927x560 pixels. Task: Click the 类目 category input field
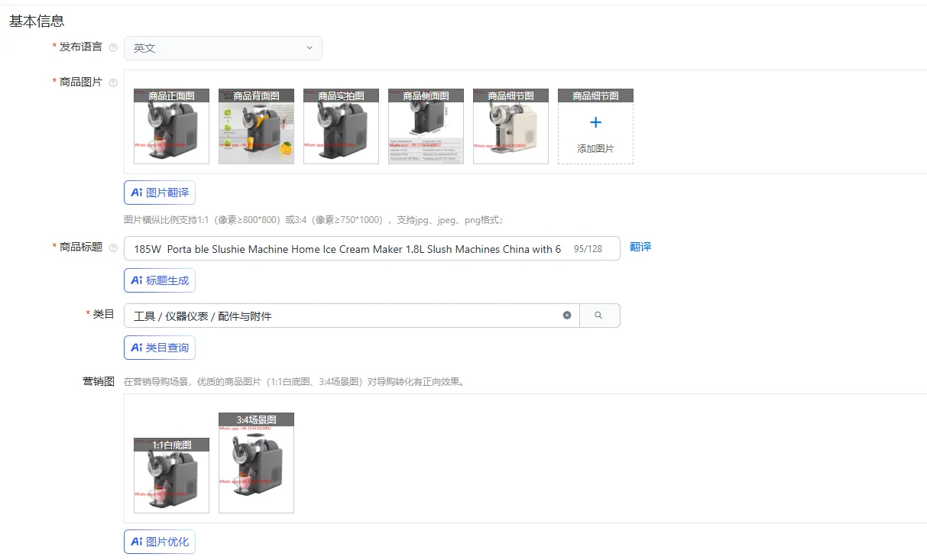(x=352, y=316)
